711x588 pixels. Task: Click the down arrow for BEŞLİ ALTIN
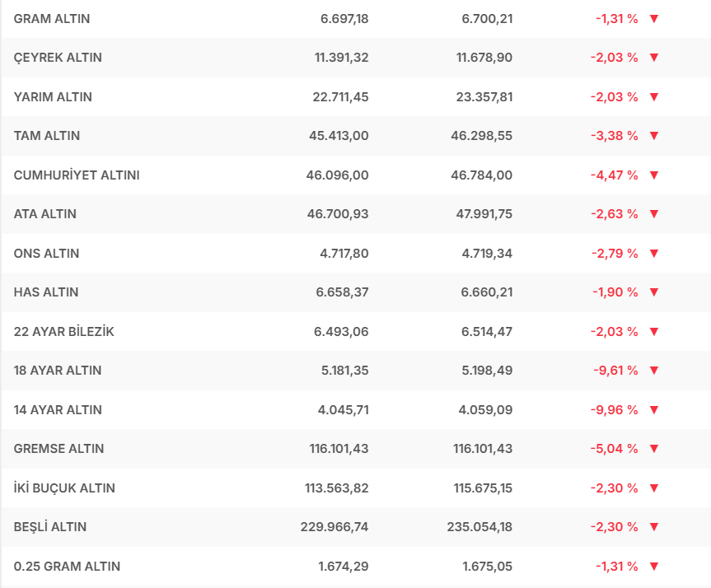click(654, 527)
